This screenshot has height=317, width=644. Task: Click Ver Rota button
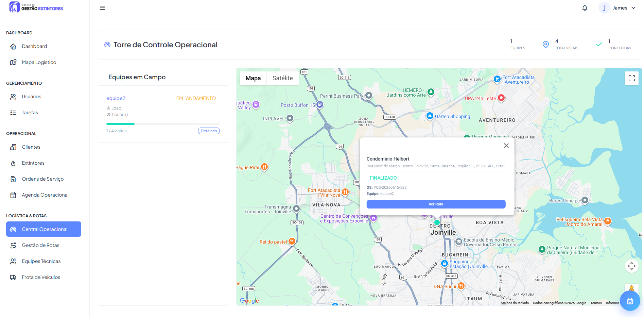(x=436, y=204)
